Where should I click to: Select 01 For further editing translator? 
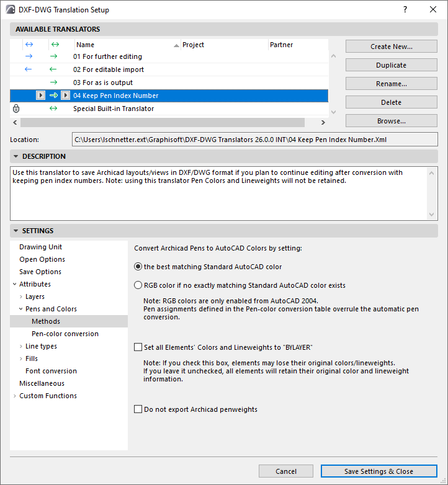[x=169, y=56]
